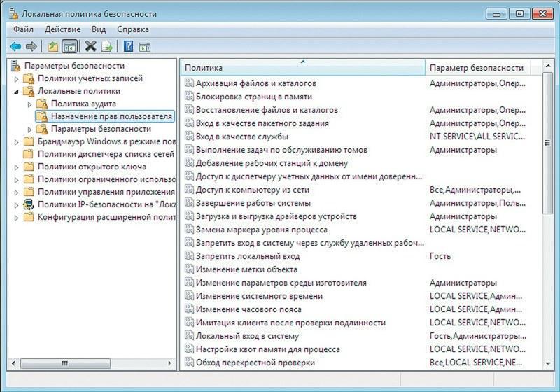Image resolution: width=560 pixels, height=392 pixels.
Task: Open the Вид menu
Action: [99, 29]
